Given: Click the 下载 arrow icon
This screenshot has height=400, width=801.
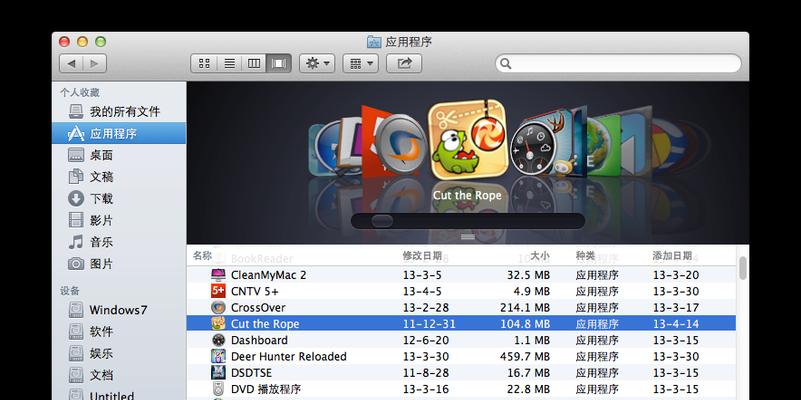Looking at the screenshot, I should 76,198.
